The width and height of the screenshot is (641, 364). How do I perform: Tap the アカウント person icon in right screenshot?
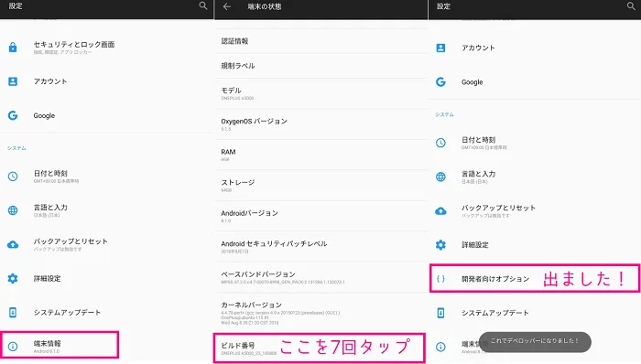point(440,48)
